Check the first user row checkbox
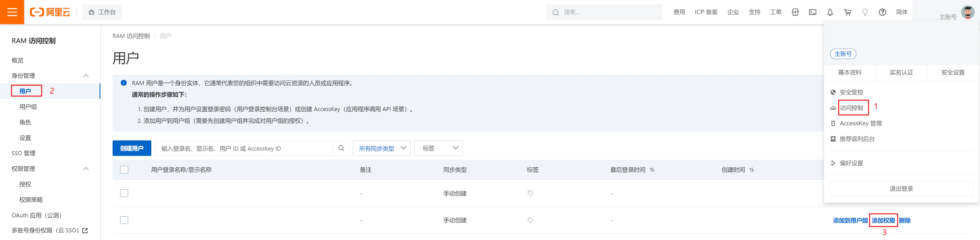The height and width of the screenshot is (240, 980). tap(124, 193)
